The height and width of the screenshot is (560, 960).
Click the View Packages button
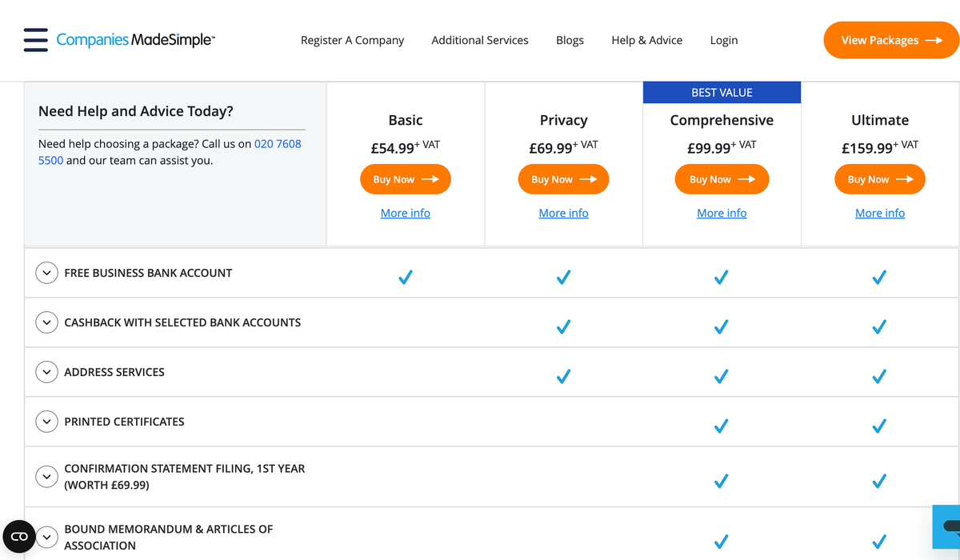[x=891, y=40]
